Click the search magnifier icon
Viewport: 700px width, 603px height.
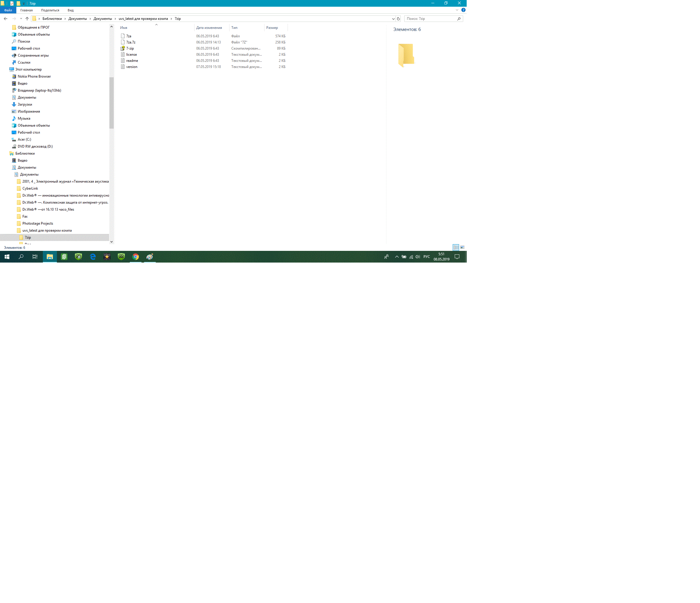tap(459, 19)
